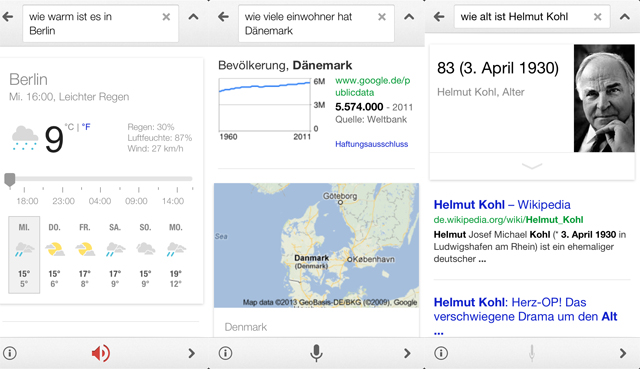Tap the microphone icon under Dänemark results
Image resolution: width=640 pixels, height=369 pixels.
316,353
